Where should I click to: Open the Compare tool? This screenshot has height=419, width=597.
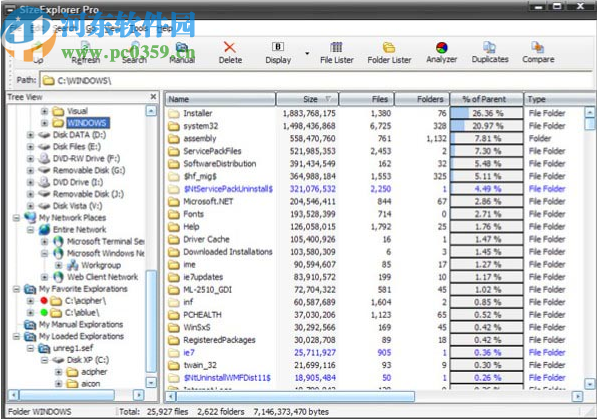[x=538, y=53]
